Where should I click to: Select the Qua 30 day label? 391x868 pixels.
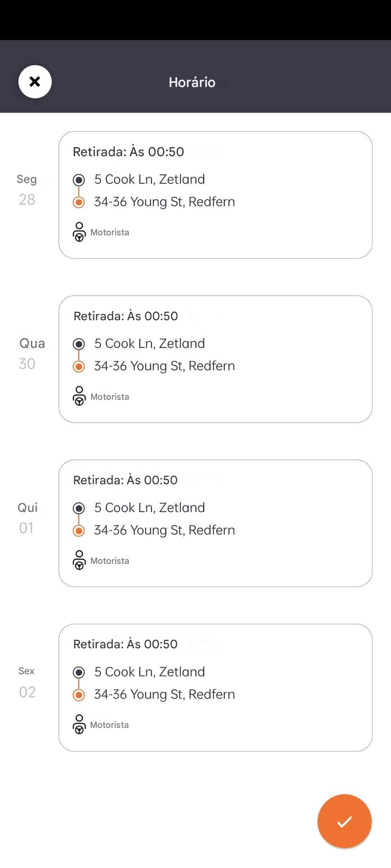(32, 354)
